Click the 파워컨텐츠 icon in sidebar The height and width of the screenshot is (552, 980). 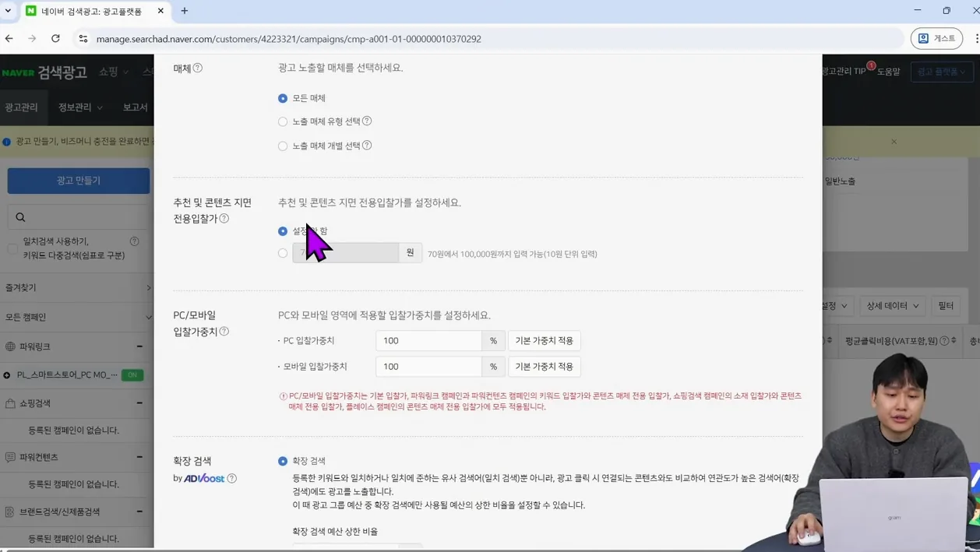10,457
